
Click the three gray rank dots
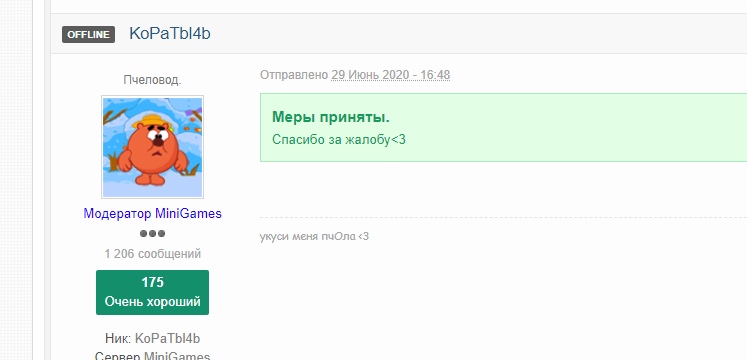pyautogui.click(x=152, y=234)
